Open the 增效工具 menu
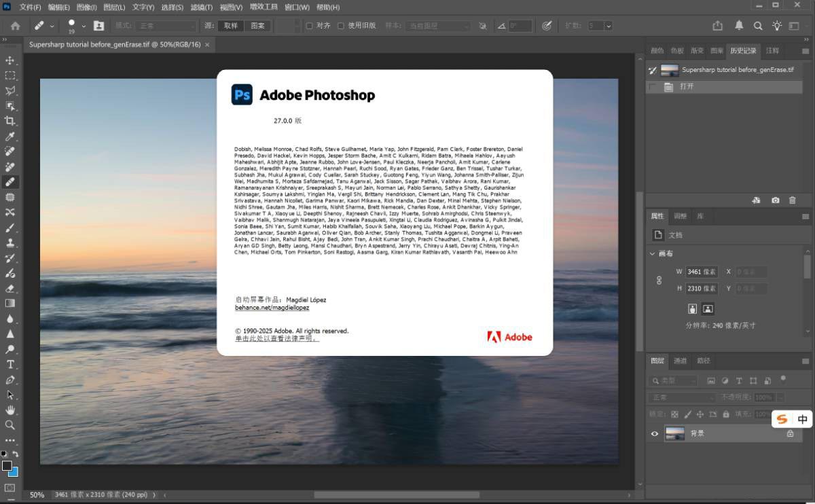815x504 pixels. click(264, 7)
